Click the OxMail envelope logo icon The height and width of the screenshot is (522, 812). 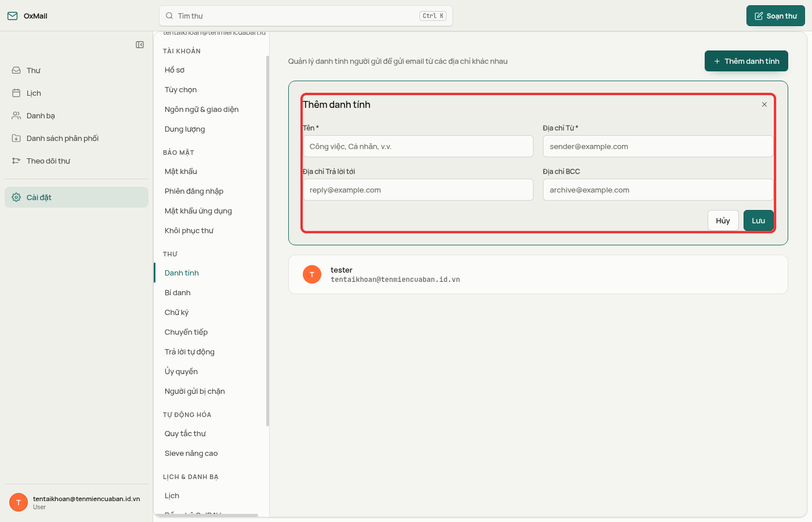point(12,16)
